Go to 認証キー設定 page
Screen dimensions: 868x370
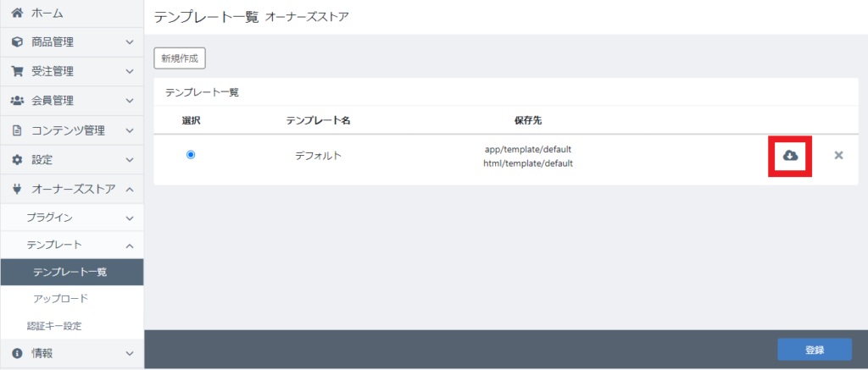(54, 326)
